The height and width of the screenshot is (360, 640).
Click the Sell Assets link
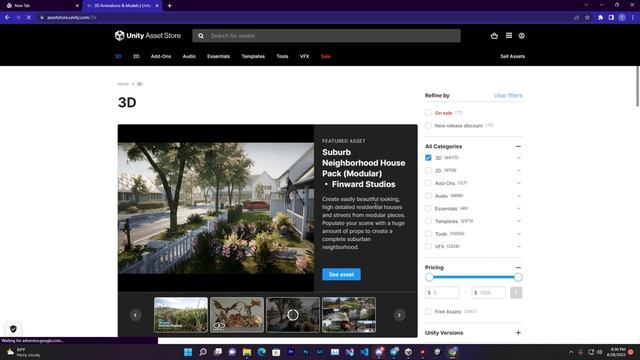point(513,56)
